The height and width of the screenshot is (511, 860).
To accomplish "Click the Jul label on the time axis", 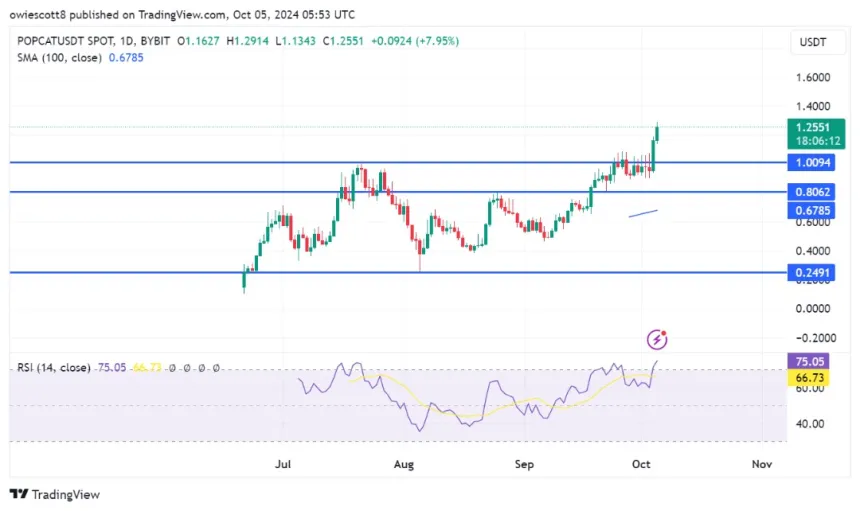I will (x=284, y=464).
